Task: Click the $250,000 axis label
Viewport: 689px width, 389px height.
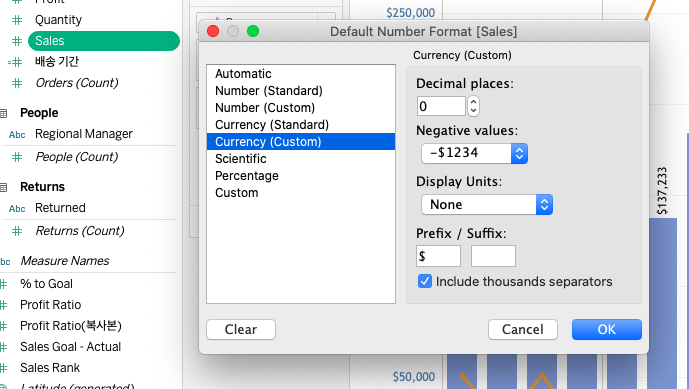Action: tap(410, 13)
